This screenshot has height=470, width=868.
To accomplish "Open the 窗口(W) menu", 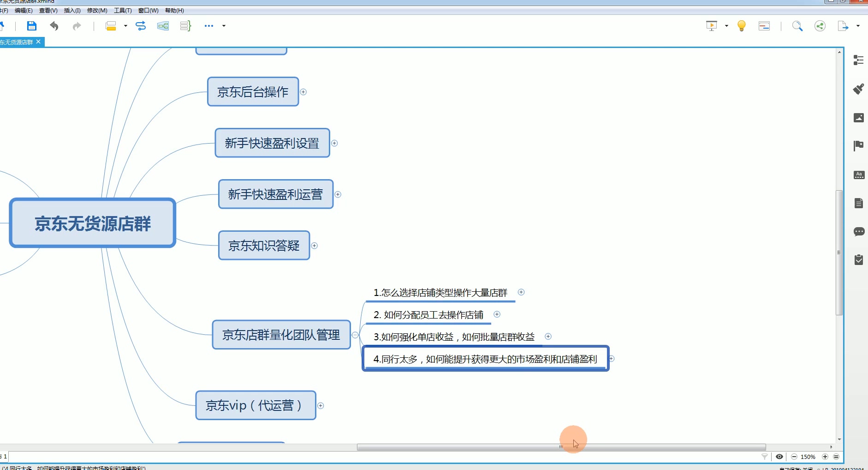I will pyautogui.click(x=148, y=10).
